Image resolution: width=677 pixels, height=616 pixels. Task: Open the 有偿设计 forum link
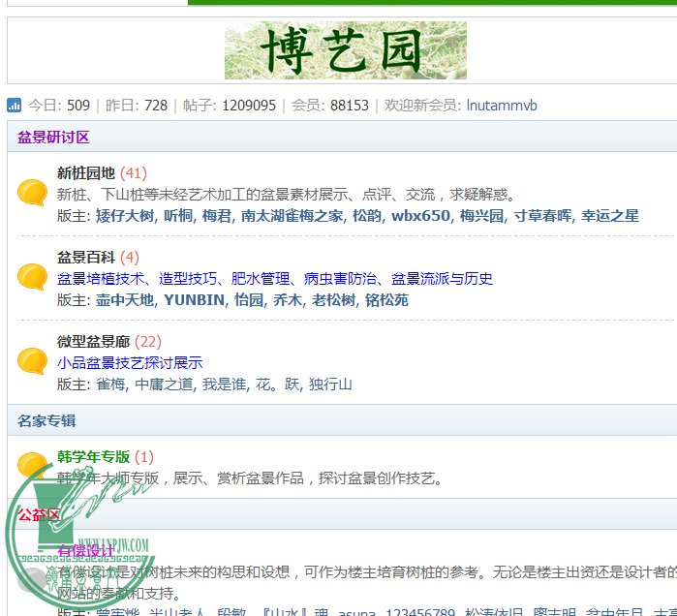click(x=86, y=550)
